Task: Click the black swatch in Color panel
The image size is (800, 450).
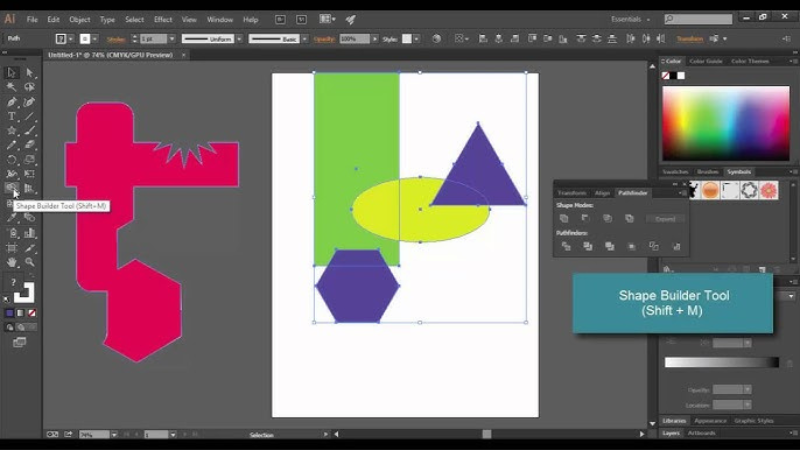Action: (673, 76)
